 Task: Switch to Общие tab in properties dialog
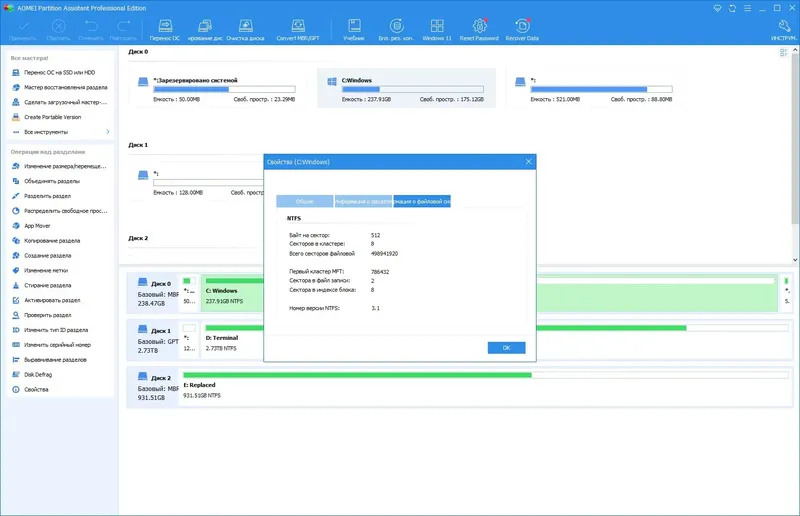pyautogui.click(x=305, y=201)
